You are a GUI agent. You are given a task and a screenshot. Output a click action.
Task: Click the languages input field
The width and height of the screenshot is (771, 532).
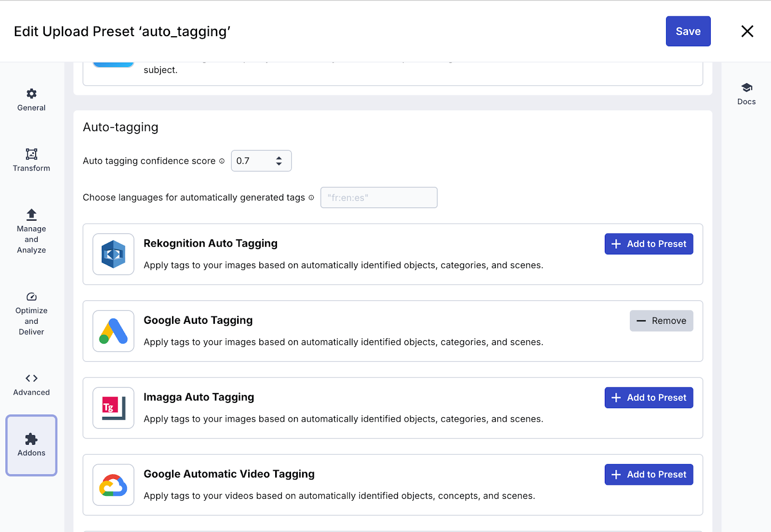379,198
